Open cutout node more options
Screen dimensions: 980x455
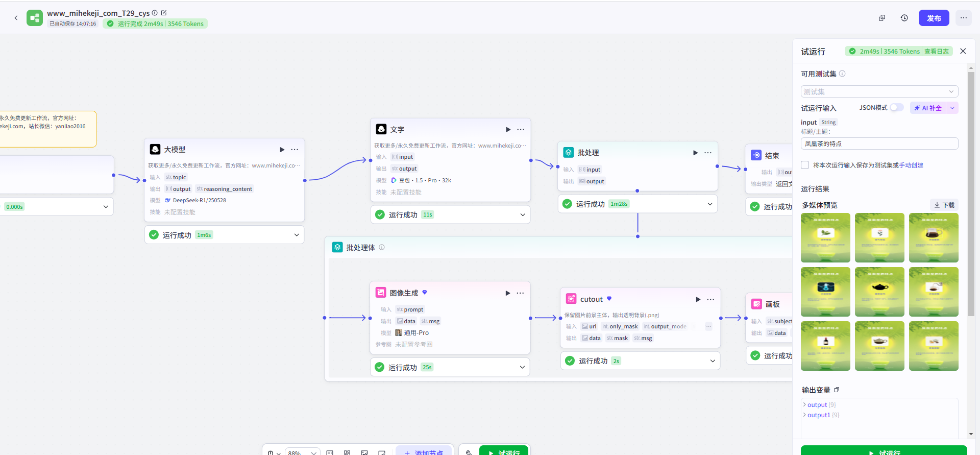click(710, 299)
